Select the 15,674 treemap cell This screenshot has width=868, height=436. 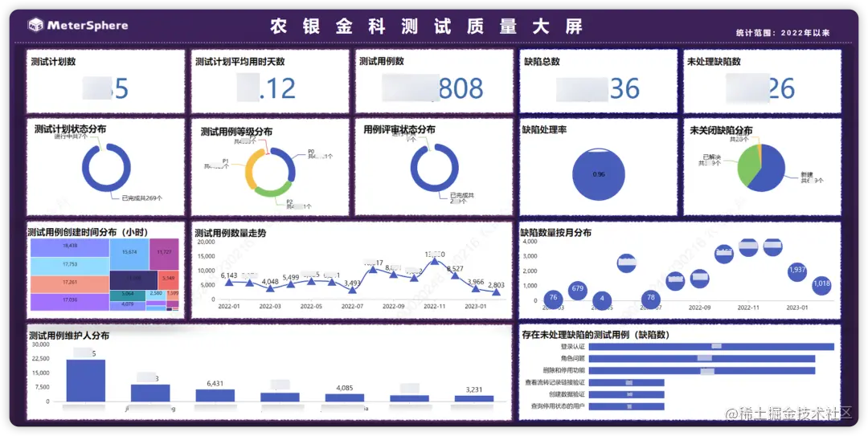[x=129, y=254]
